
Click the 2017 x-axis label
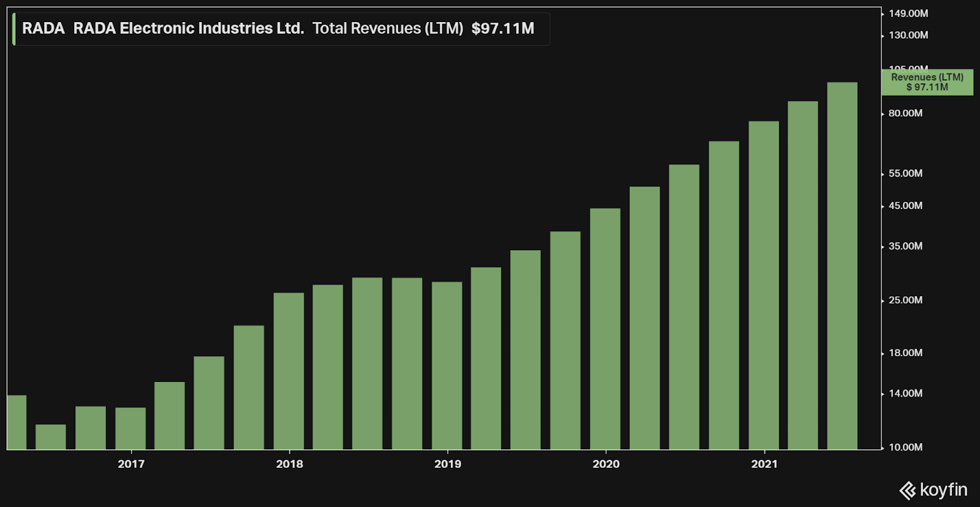[x=131, y=464]
